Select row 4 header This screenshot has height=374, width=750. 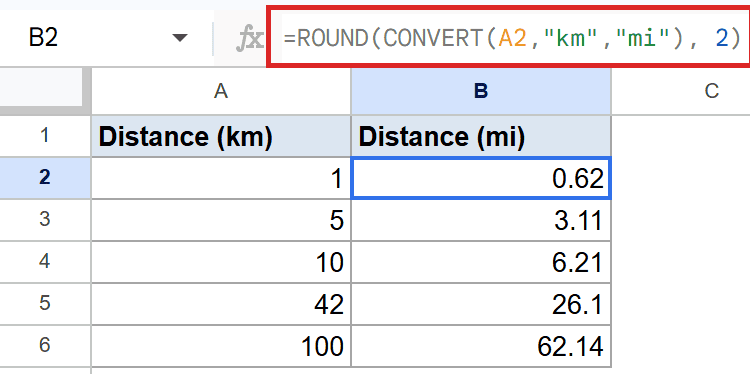tap(45, 262)
